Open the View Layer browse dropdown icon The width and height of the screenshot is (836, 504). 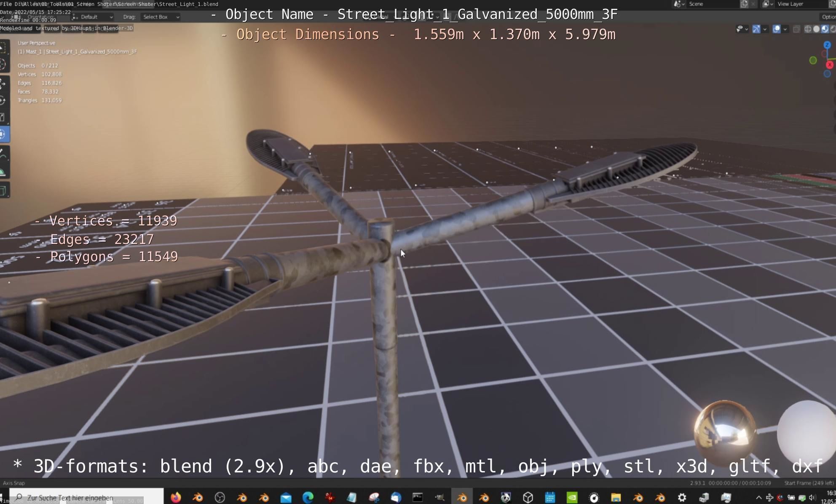(x=768, y=4)
